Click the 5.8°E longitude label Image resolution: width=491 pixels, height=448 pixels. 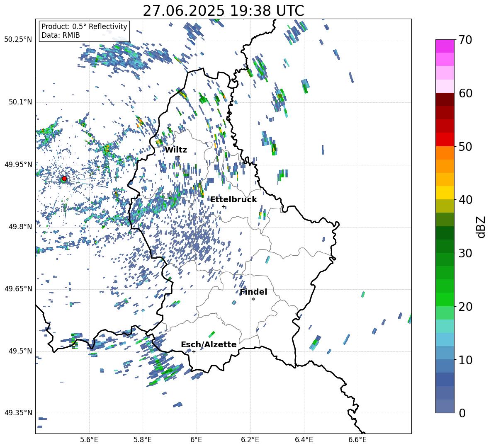click(x=143, y=440)
